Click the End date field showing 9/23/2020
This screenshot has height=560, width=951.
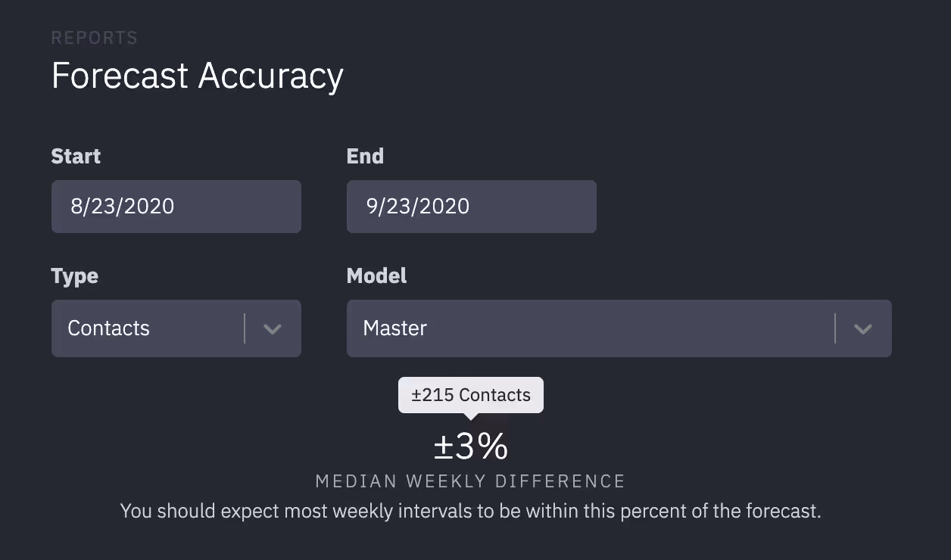pyautogui.click(x=472, y=206)
